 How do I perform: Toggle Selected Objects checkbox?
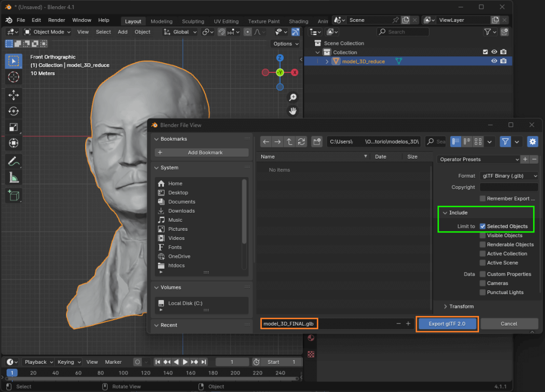[482, 227]
